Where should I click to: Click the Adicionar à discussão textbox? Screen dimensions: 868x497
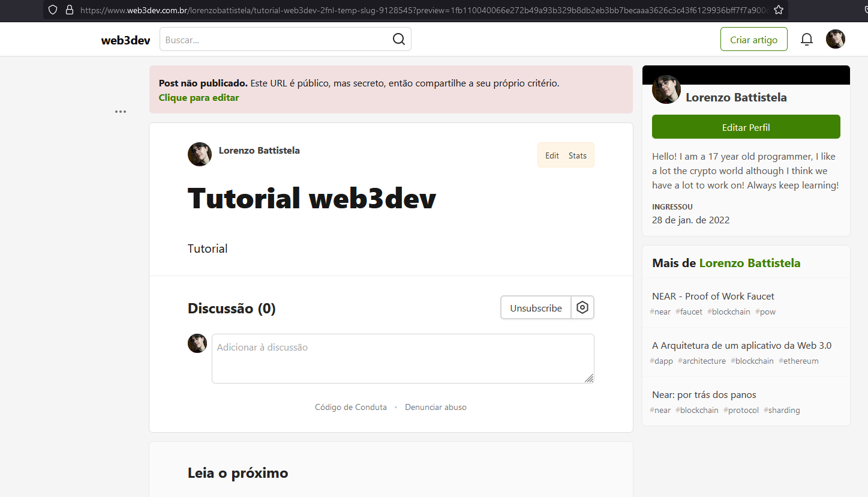[403, 358]
